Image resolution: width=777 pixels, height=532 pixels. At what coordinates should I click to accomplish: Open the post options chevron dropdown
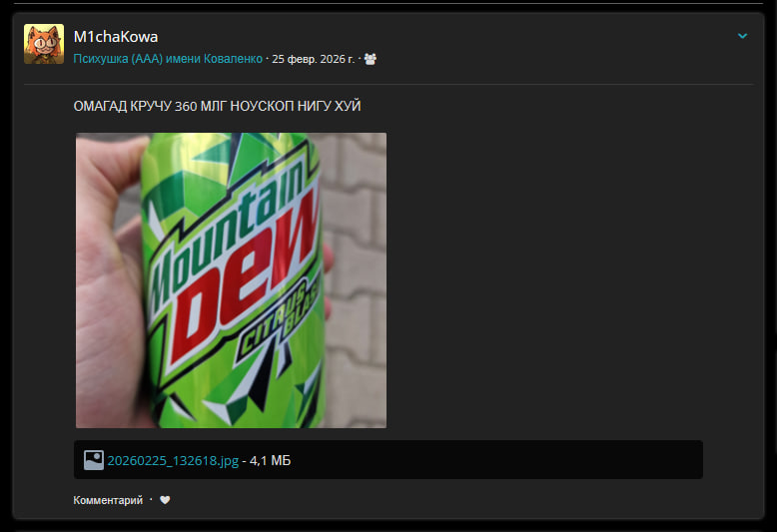coord(742,36)
